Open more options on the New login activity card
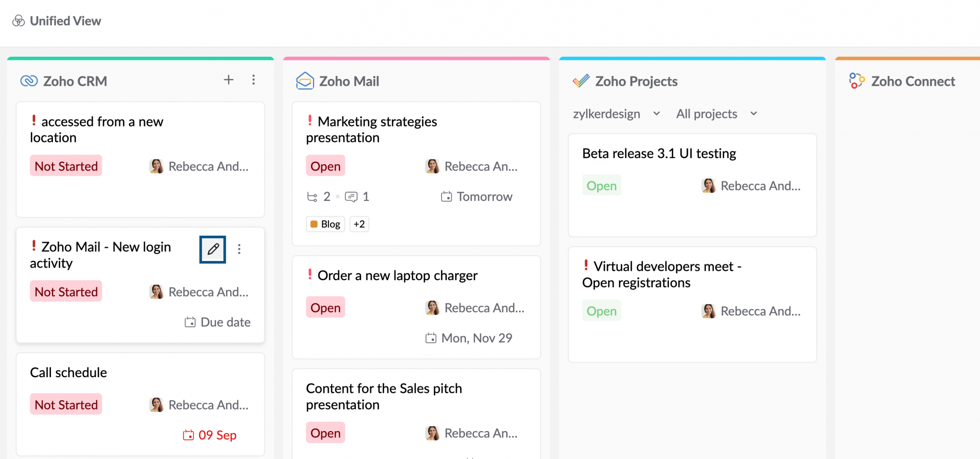Viewport: 980px width, 459px height. point(239,249)
